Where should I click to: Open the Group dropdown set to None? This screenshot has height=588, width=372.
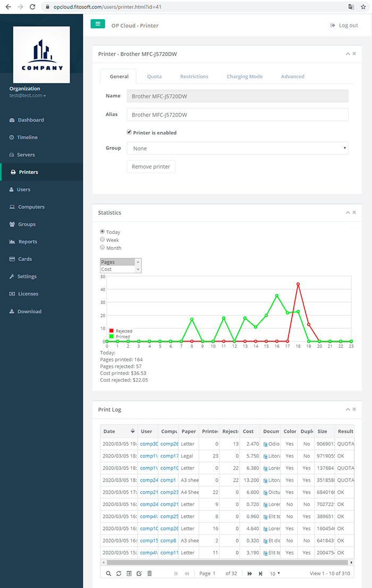(238, 148)
